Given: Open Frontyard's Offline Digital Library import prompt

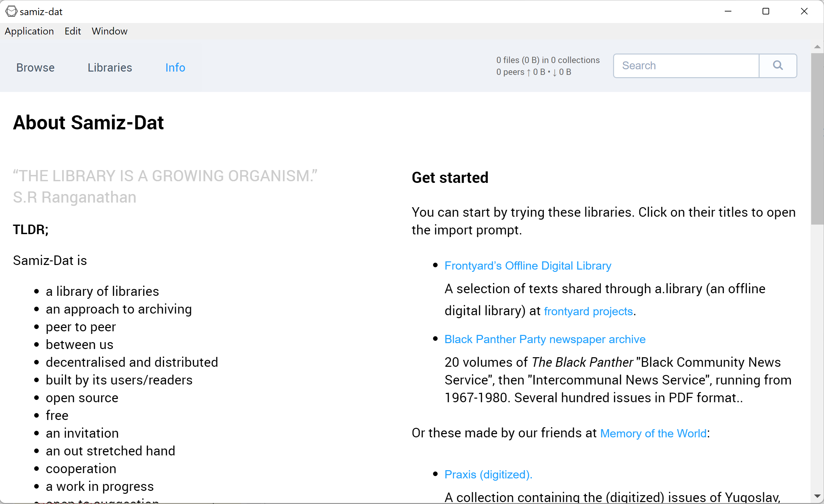Looking at the screenshot, I should (x=528, y=266).
